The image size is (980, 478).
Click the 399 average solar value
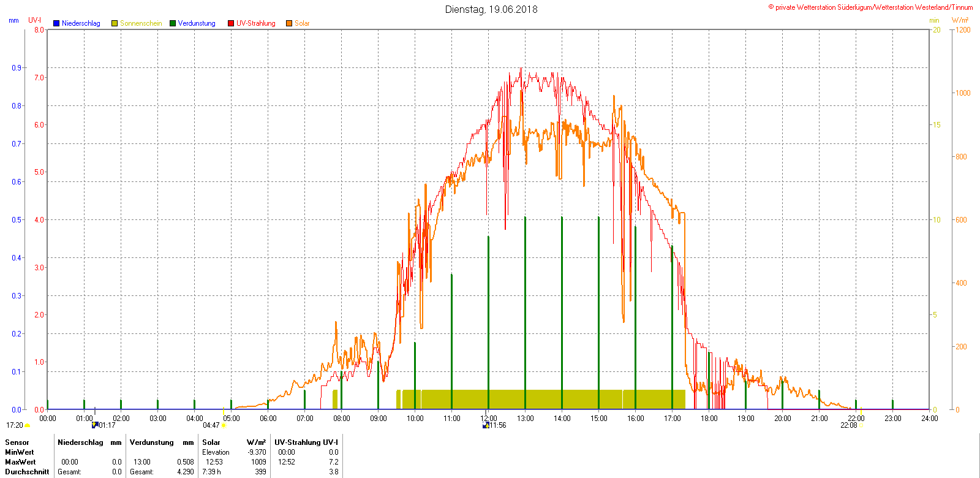tap(261, 472)
